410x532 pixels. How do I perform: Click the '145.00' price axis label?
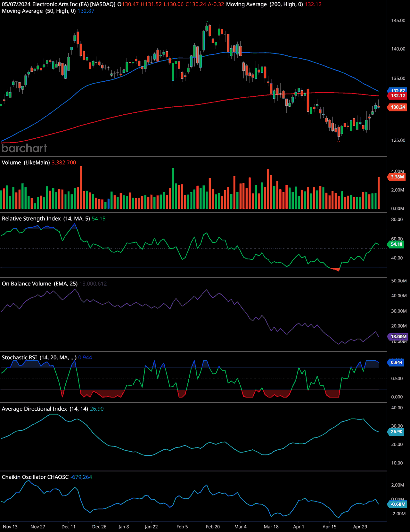tap(398, 20)
